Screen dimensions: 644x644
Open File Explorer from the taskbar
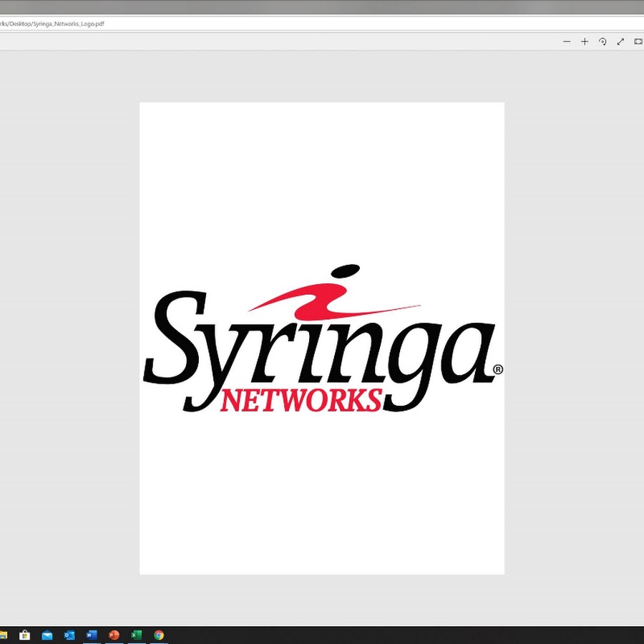[3, 635]
